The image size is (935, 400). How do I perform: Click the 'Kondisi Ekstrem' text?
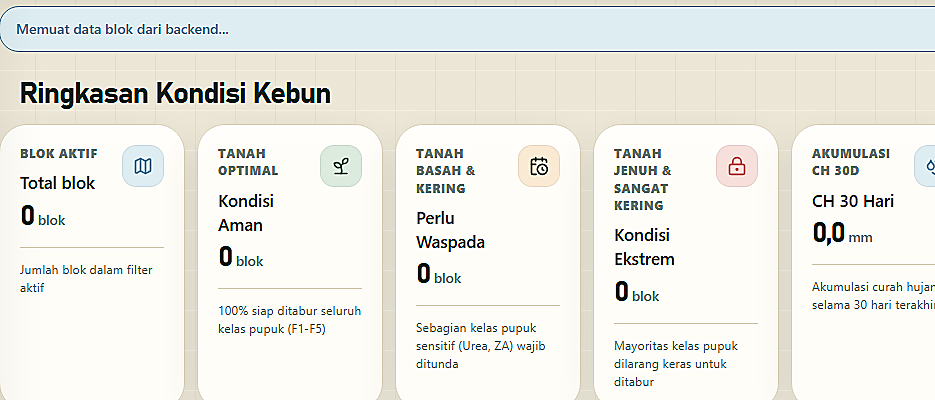(644, 247)
